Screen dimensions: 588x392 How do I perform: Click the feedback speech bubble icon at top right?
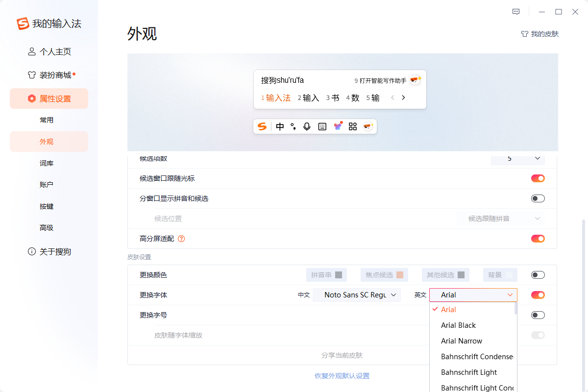tap(516, 11)
